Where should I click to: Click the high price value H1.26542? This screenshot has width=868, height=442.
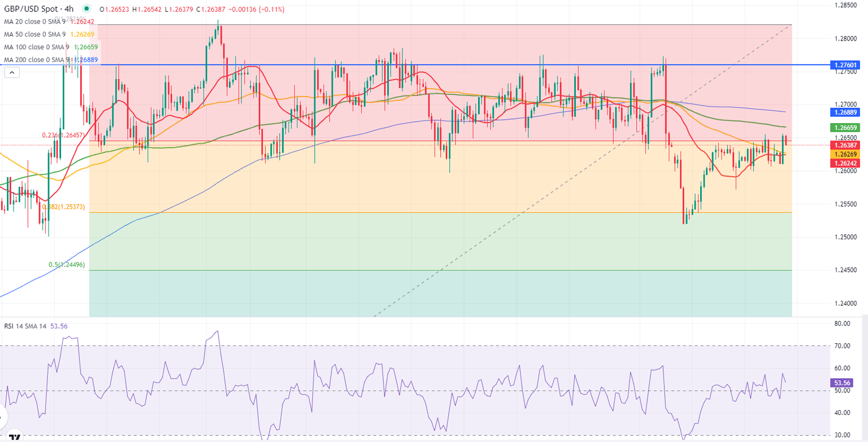click(x=148, y=10)
